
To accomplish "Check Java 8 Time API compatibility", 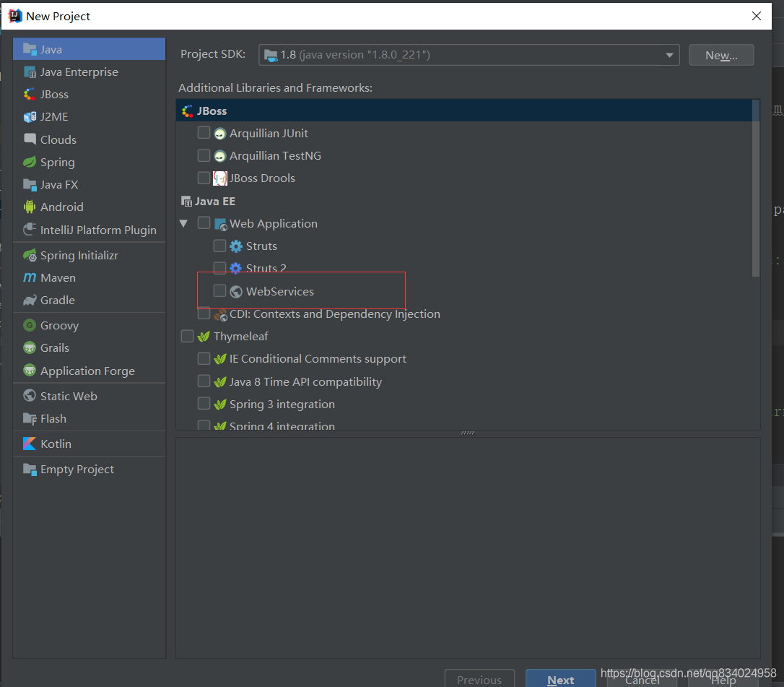I will 204,381.
